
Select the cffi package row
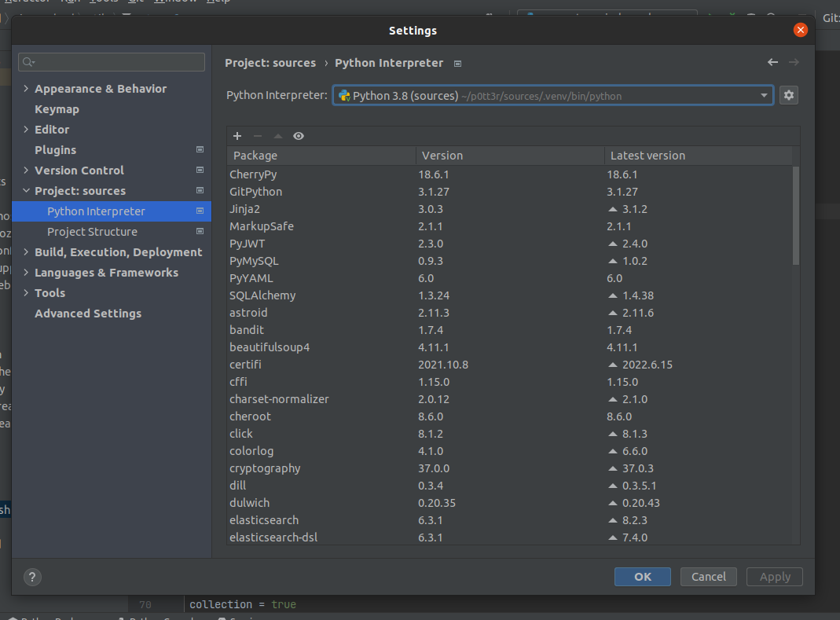[x=509, y=382]
